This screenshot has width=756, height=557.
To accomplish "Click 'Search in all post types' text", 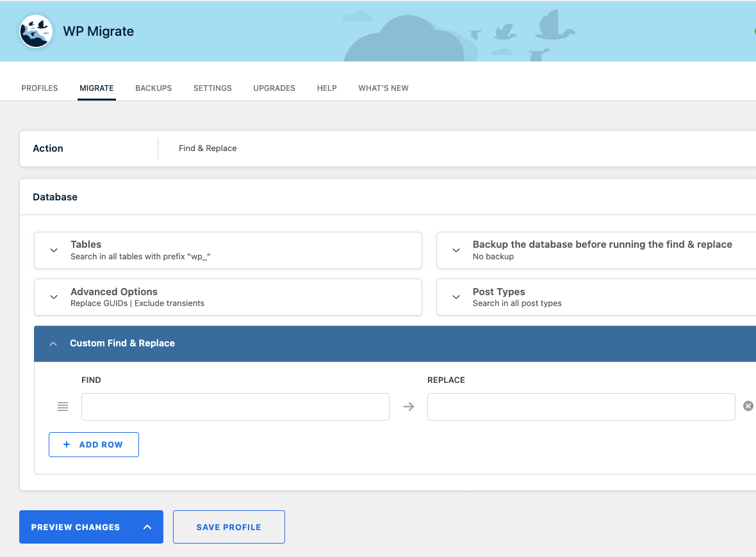I will (x=517, y=303).
